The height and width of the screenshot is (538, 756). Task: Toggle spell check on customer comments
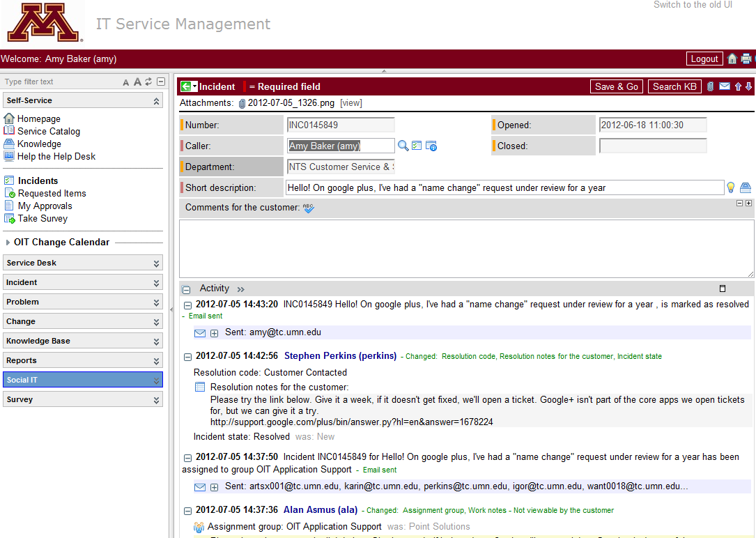(x=309, y=208)
